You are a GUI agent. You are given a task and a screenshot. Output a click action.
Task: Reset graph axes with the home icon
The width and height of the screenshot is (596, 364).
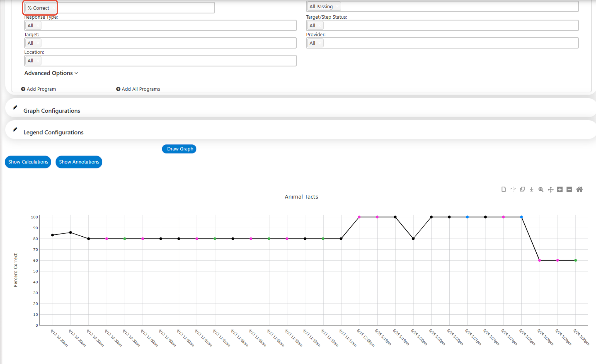coord(579,190)
